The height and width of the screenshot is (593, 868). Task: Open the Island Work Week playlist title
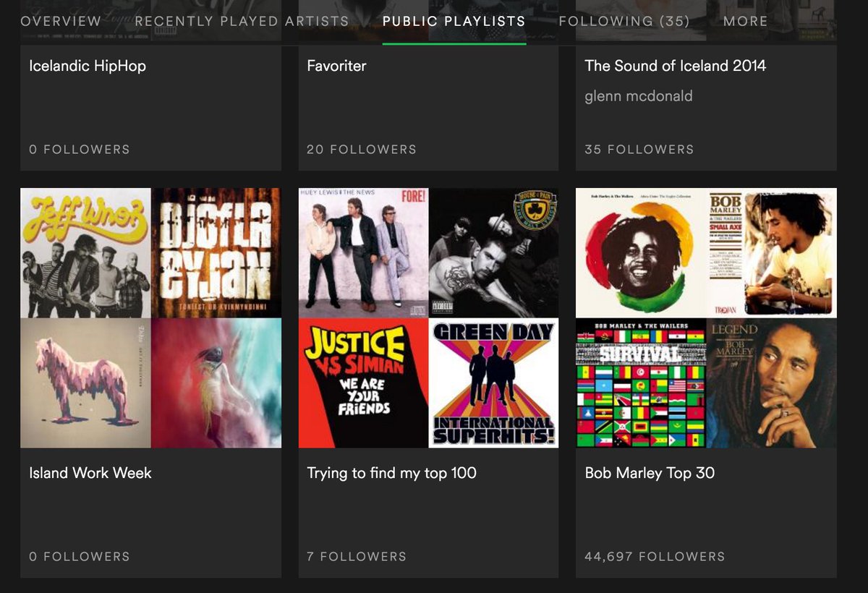tap(90, 473)
